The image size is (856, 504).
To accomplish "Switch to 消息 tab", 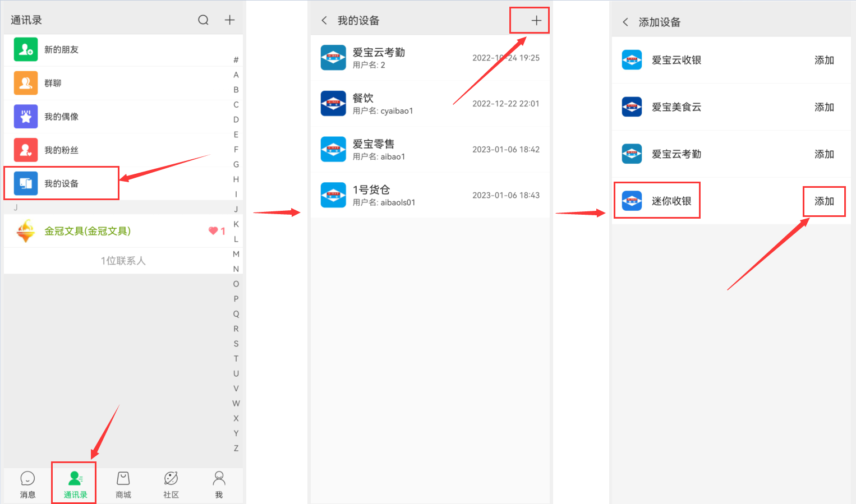I will pyautogui.click(x=27, y=484).
